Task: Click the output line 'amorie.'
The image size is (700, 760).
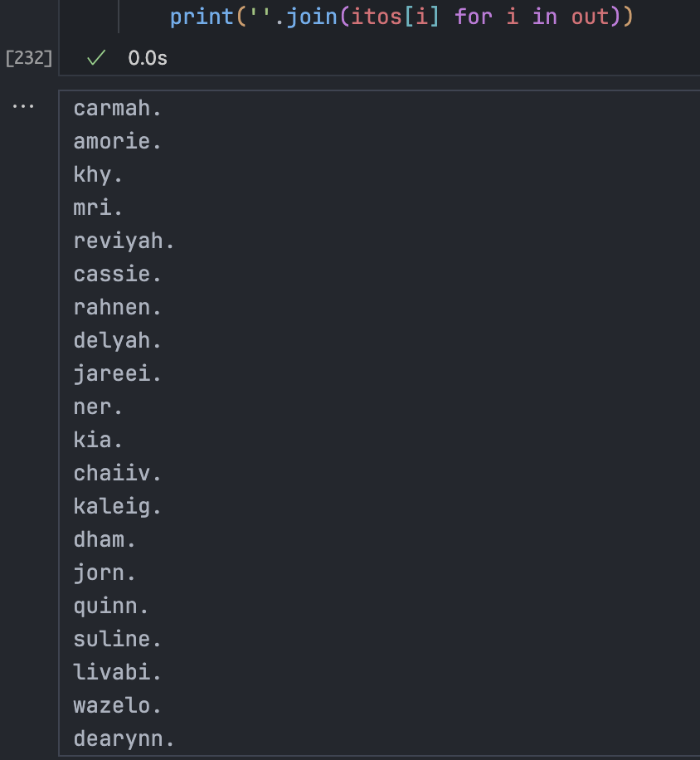Action: [117, 142]
